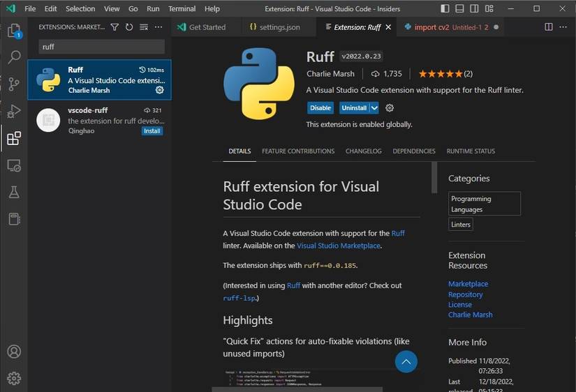Open the Explorer view in activity bar
This screenshot has width=576, height=392.
click(x=14, y=31)
